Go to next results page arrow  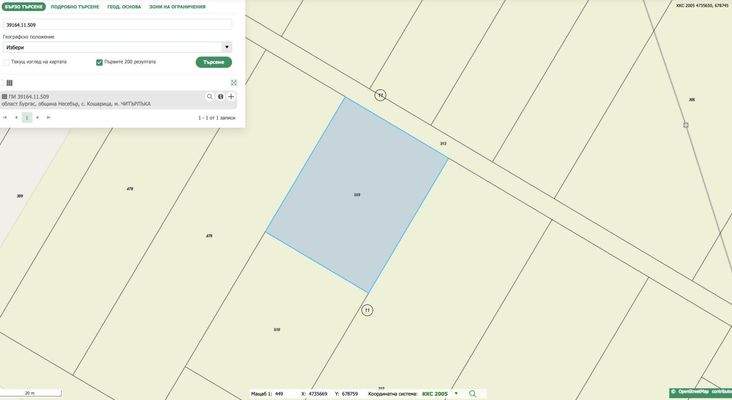[x=38, y=118]
